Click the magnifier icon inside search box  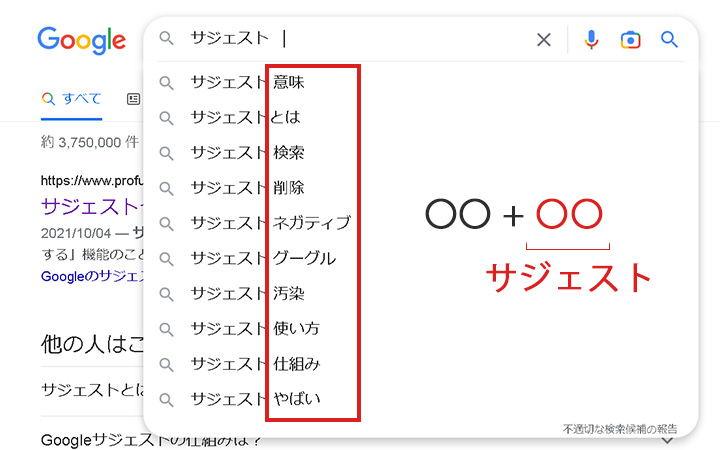pos(166,39)
